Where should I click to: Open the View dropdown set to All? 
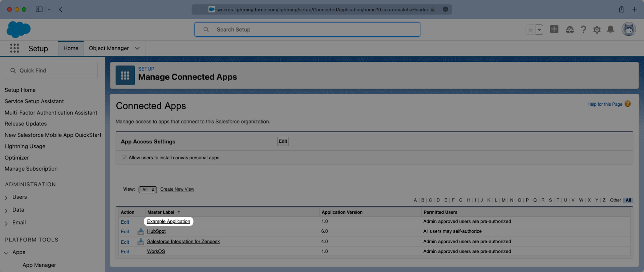coord(148,190)
